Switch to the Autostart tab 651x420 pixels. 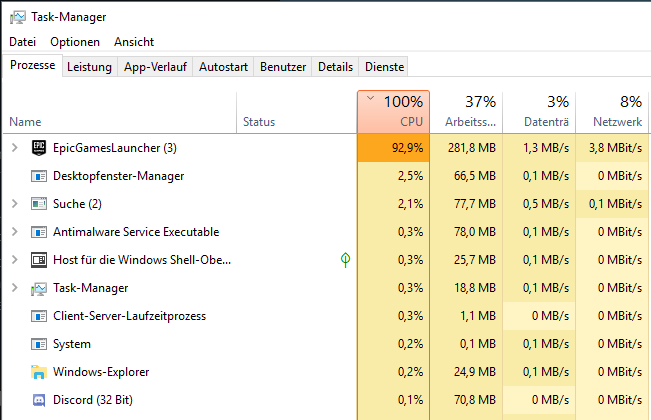(222, 67)
